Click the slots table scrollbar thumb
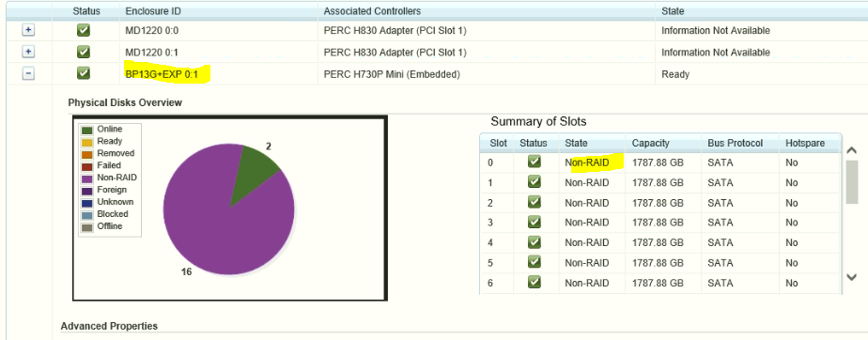The height and width of the screenshot is (340, 868). coord(852,181)
